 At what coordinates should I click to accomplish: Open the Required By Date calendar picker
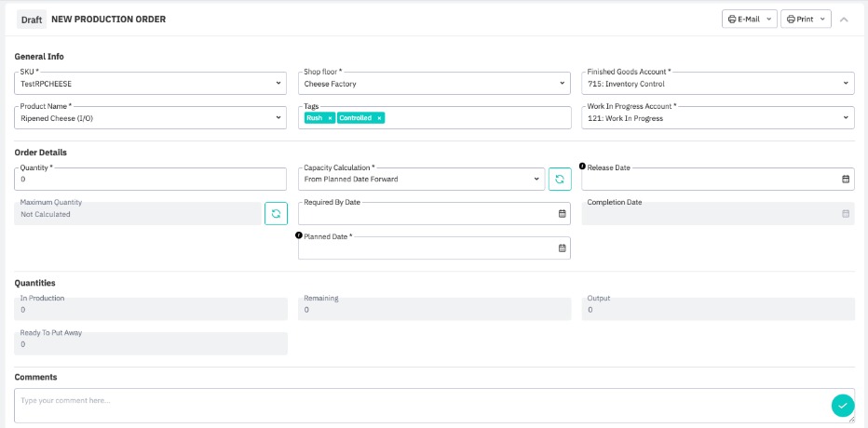[x=562, y=213]
